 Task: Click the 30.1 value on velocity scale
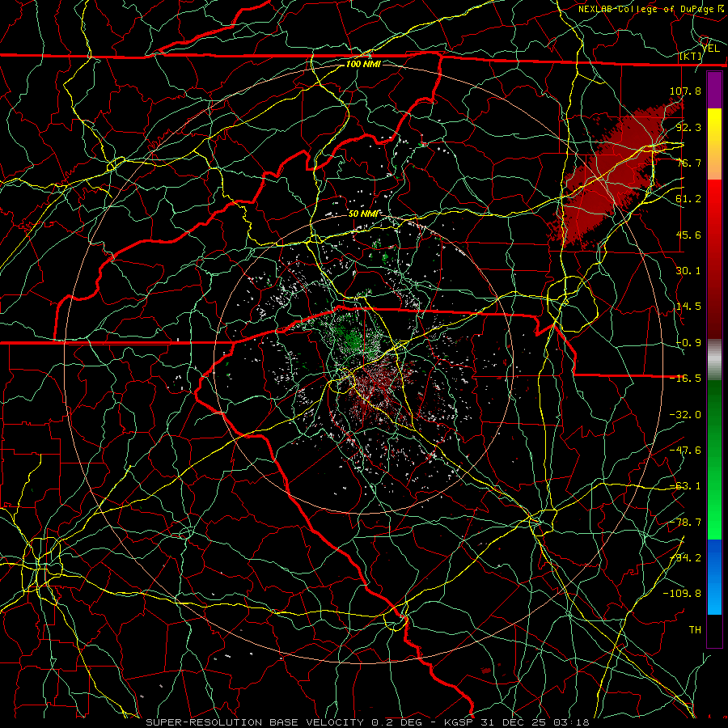pos(688,271)
